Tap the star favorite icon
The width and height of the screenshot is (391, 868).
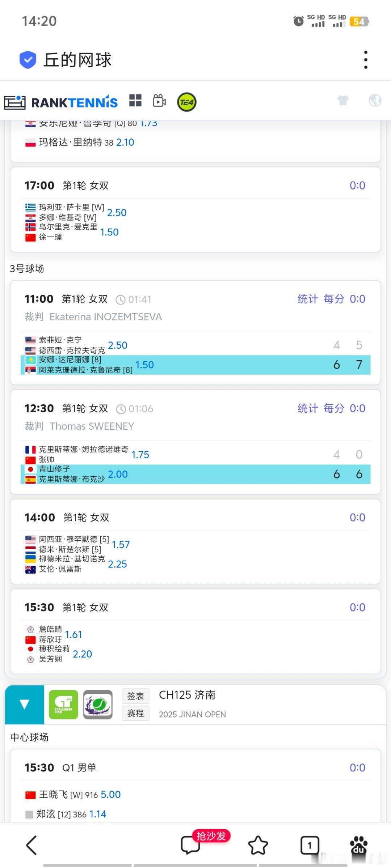coord(258,845)
